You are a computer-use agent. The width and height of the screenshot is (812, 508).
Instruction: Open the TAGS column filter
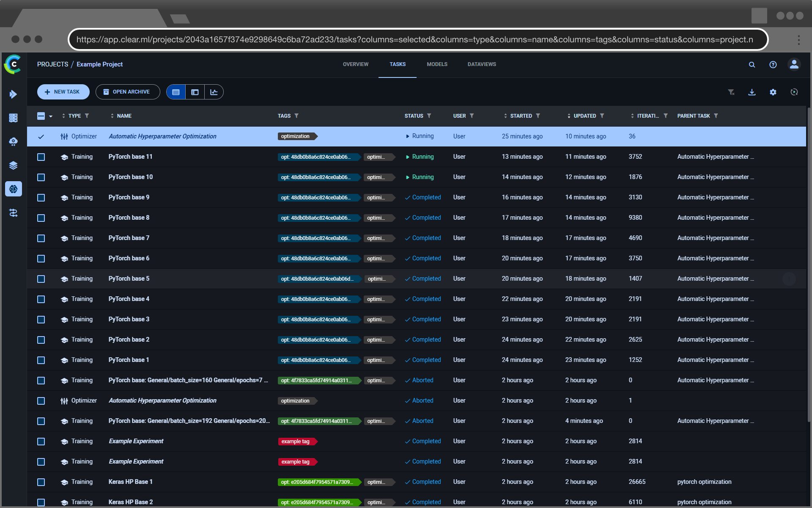tap(297, 116)
